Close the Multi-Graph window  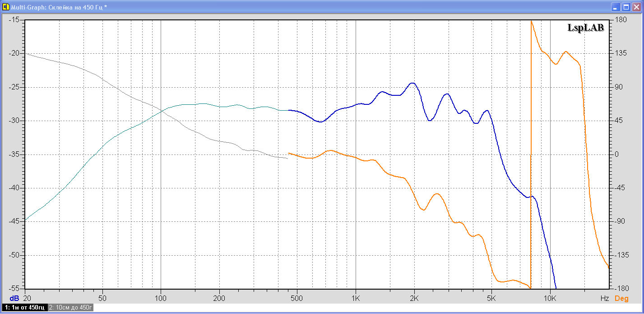click(636, 7)
